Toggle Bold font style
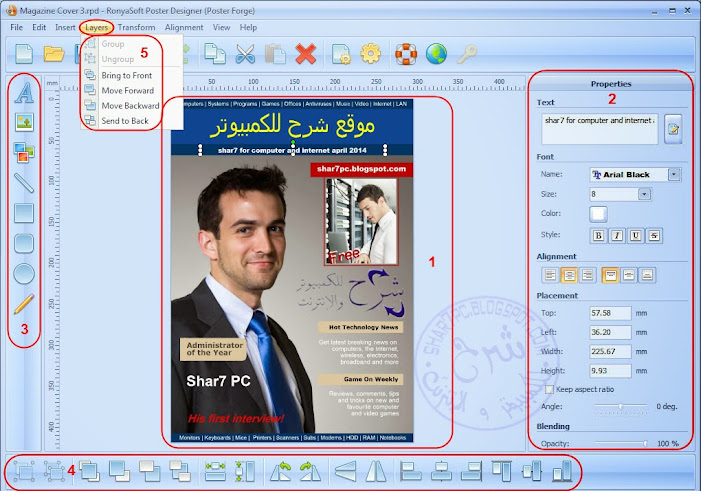Image resolution: width=701 pixels, height=491 pixels. 598,236
